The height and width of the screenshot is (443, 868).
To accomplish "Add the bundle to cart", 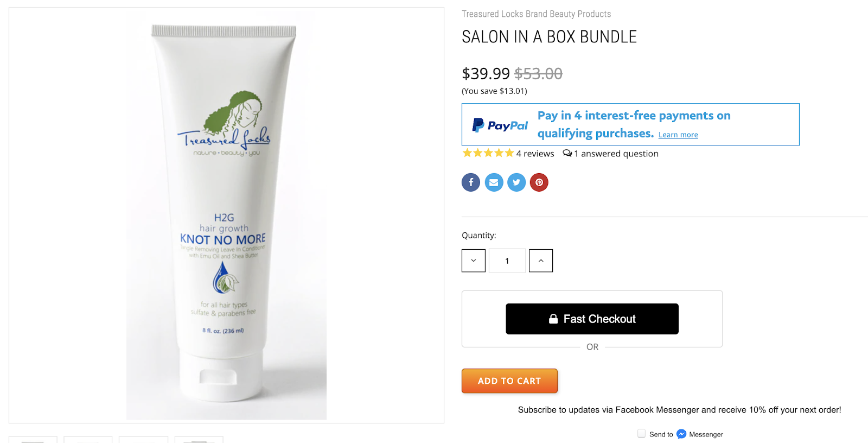I will click(x=509, y=381).
